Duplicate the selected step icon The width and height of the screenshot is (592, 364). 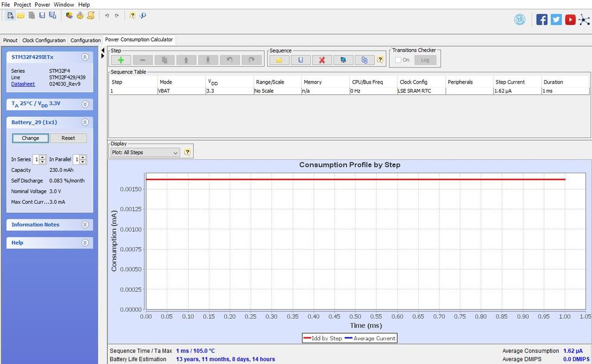coord(164,60)
